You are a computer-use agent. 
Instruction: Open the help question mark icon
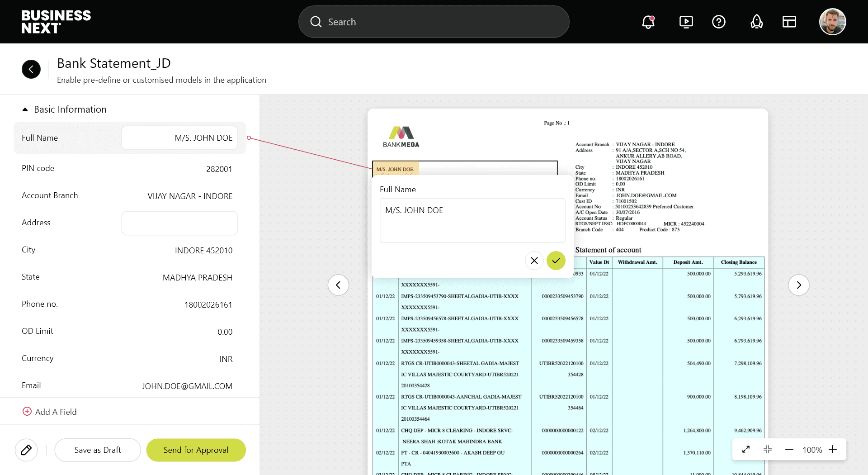click(719, 22)
